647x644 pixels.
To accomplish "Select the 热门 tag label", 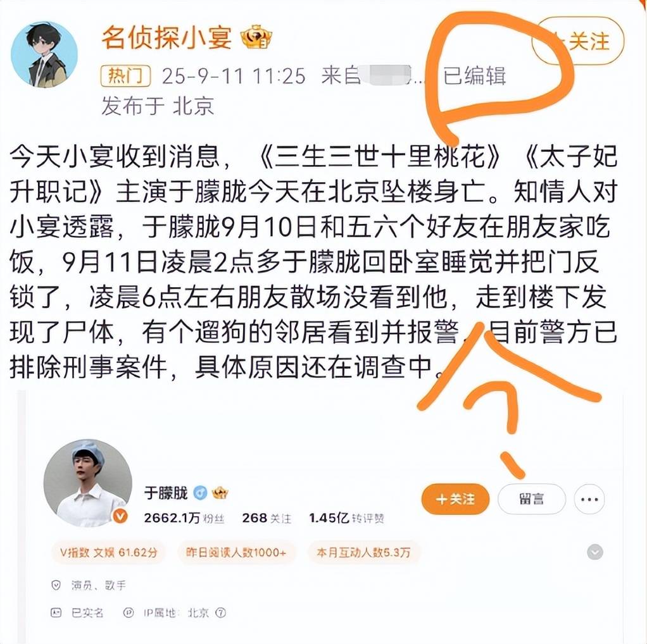I will coord(125,76).
